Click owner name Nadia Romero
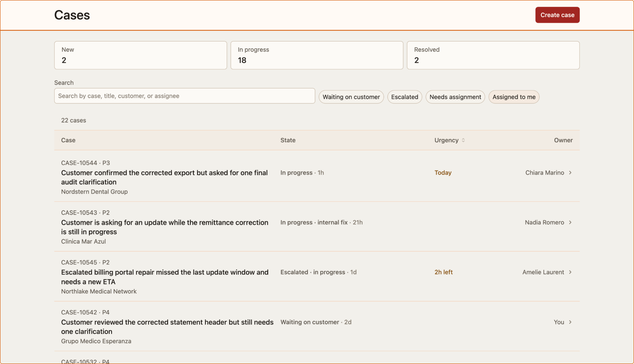 544,222
